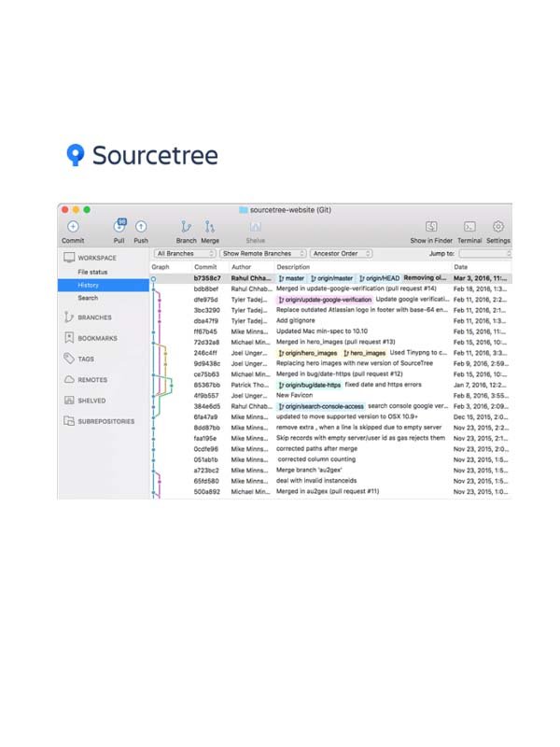This screenshot has width=560, height=747.
Task: Select File status in the sidebar
Action: click(92, 272)
